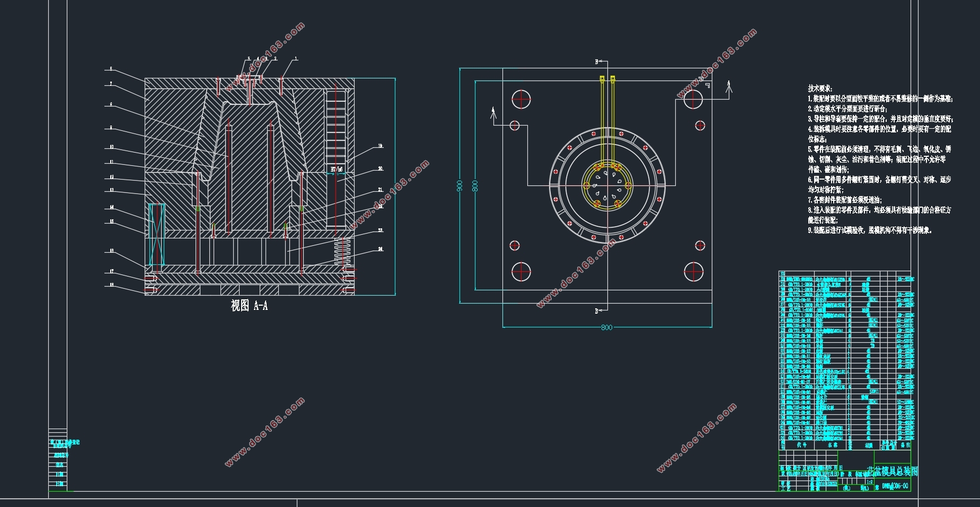This screenshot has width=980, height=507.
Task: Click lower-right large guide pillar circle in plan view
Action: [693, 271]
